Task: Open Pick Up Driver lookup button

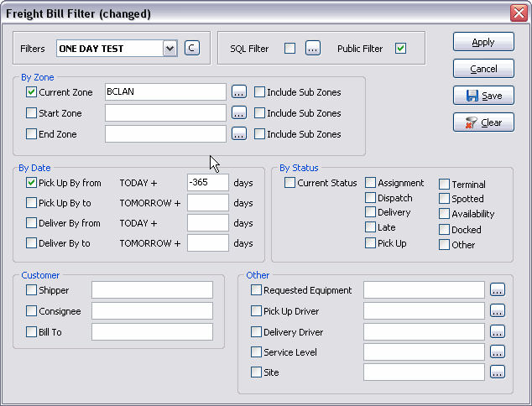Action: point(498,311)
